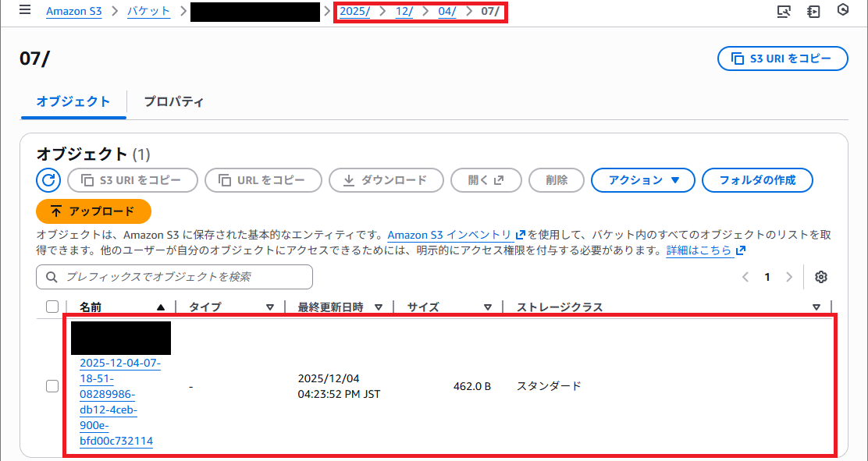Viewport: 868px width, 461px height.
Task: Click page number 1 in pagination
Action: (767, 277)
